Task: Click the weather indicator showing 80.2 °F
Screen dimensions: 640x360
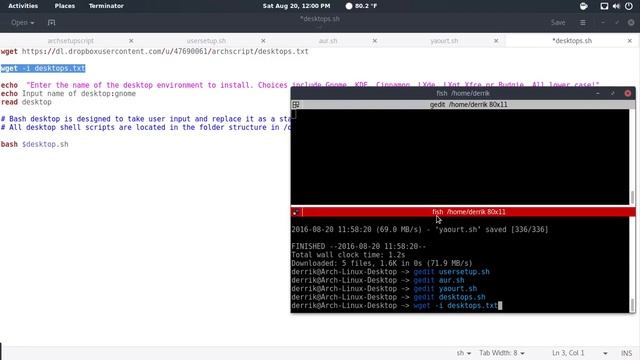Action: point(361,6)
